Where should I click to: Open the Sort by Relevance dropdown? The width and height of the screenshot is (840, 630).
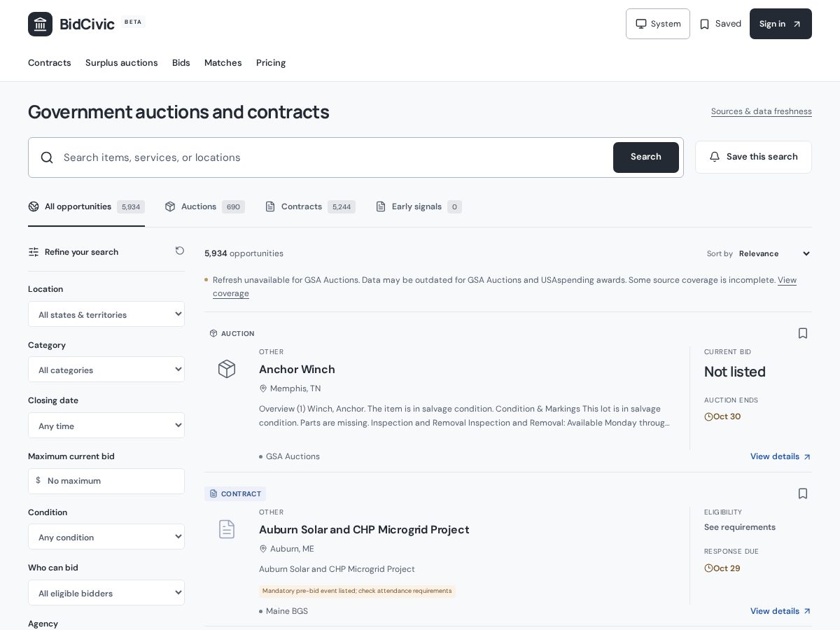tap(773, 253)
